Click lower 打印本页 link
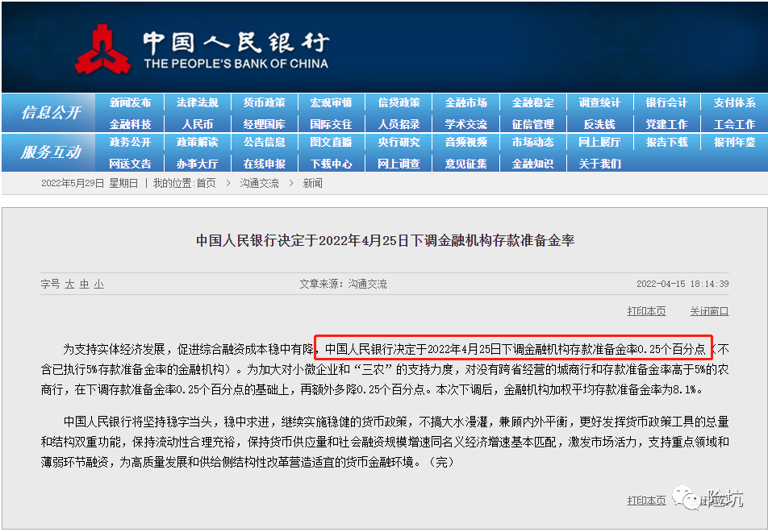 click(x=646, y=501)
